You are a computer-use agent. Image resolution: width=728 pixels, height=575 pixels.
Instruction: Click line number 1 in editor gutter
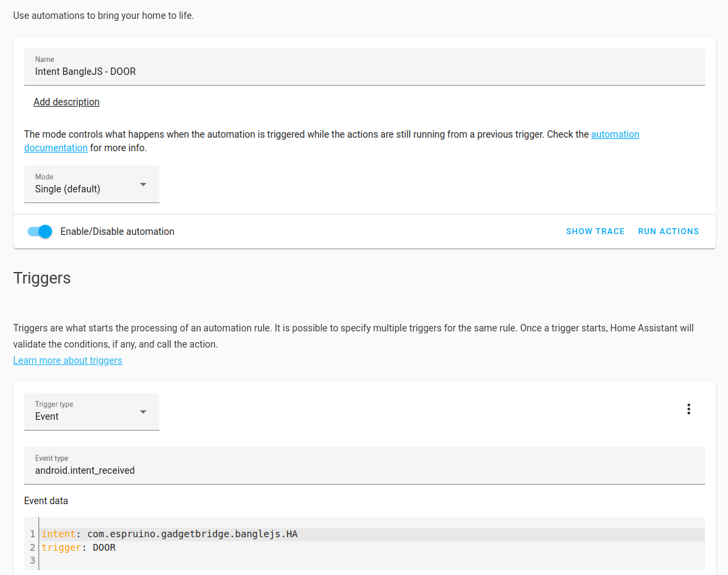point(32,535)
